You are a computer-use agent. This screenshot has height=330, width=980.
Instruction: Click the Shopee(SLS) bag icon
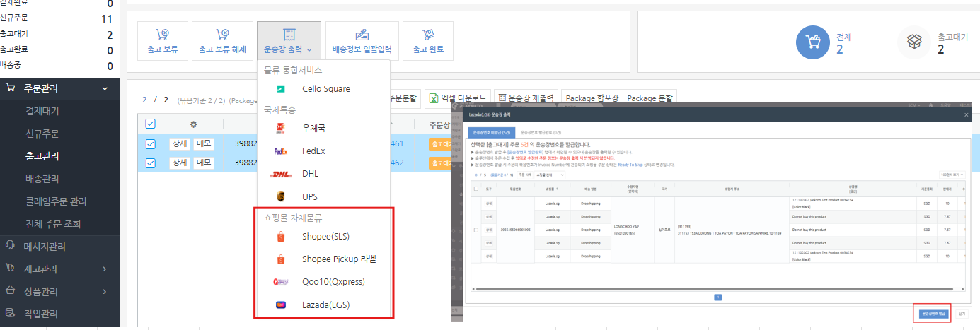[x=281, y=236]
